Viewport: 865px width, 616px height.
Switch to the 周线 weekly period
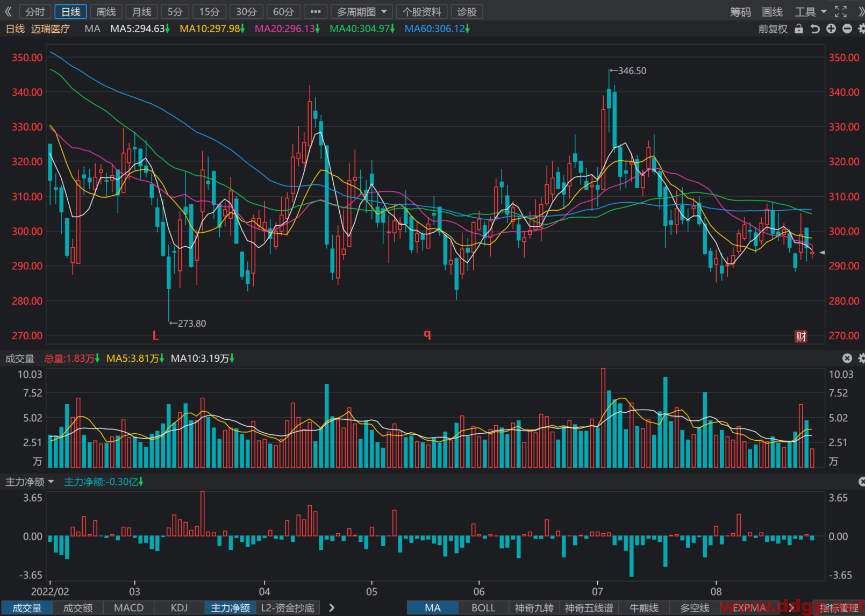[x=106, y=12]
